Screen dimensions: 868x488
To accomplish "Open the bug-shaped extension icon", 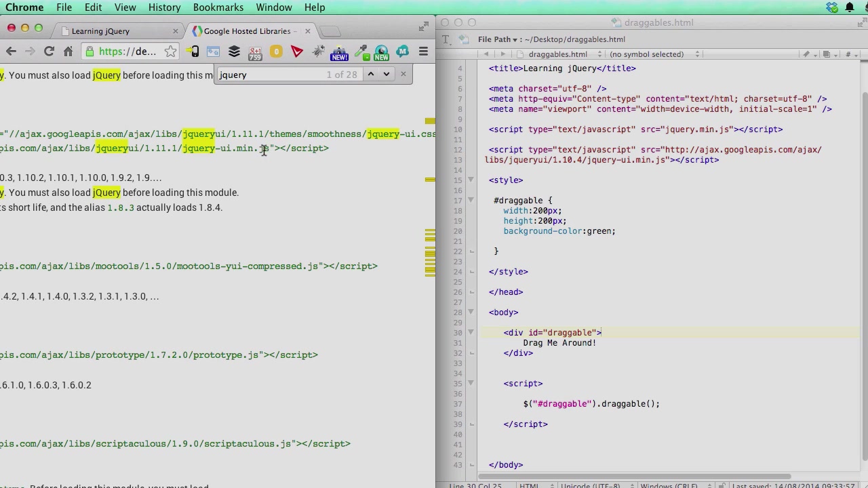I will [318, 52].
